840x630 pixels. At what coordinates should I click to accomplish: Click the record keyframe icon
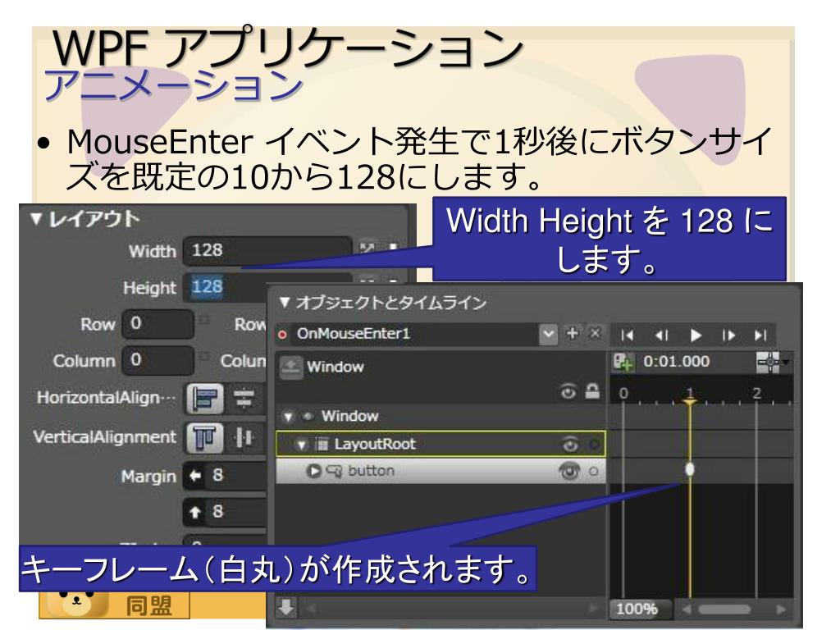click(623, 363)
